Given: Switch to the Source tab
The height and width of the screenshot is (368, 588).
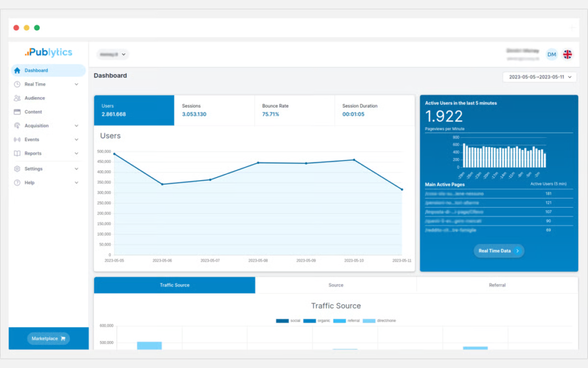Looking at the screenshot, I should point(335,285).
